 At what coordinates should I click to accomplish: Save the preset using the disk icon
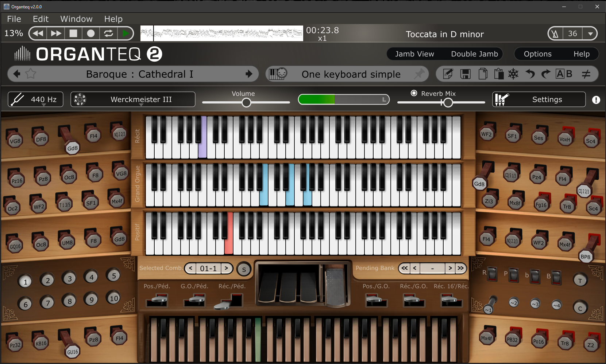click(465, 74)
